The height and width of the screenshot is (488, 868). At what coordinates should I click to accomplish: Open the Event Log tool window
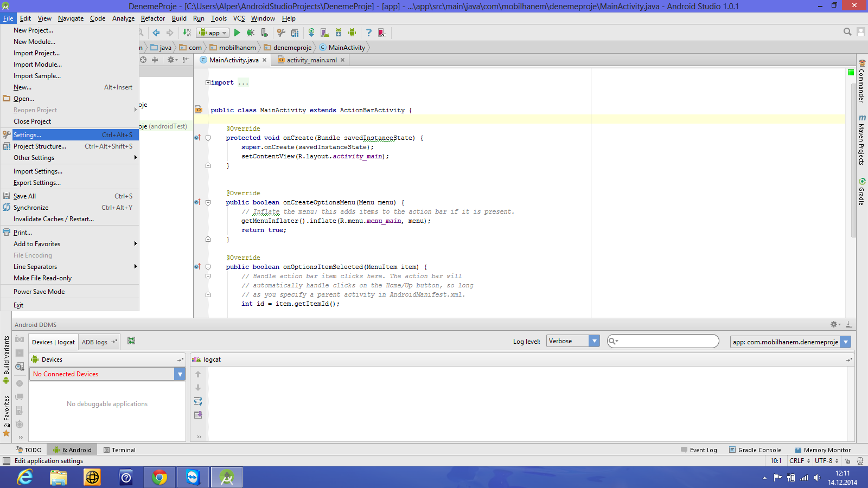699,450
